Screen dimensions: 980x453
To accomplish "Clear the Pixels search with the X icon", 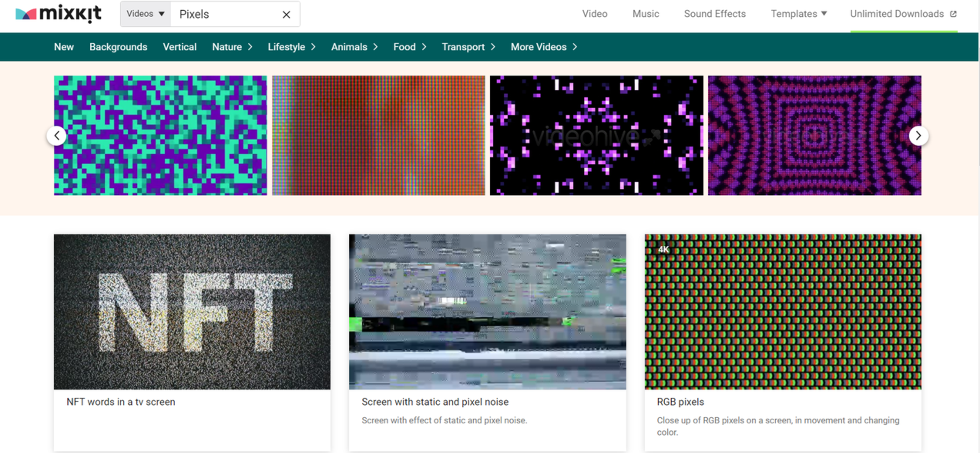I will click(x=286, y=14).
